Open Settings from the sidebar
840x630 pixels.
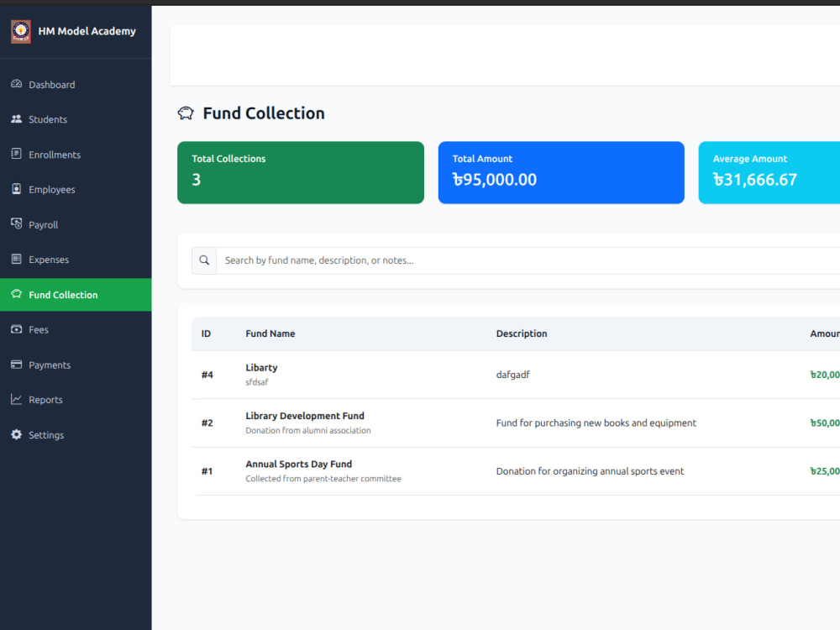(76, 435)
